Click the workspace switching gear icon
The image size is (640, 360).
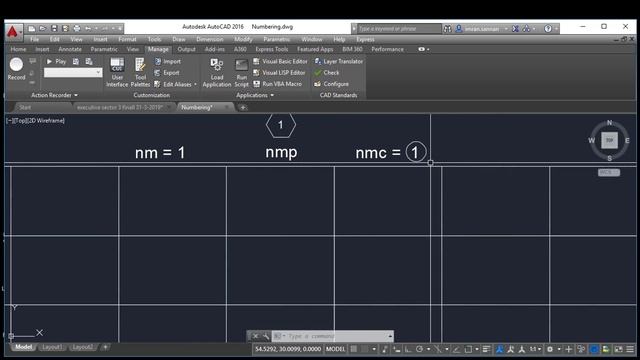click(x=550, y=349)
